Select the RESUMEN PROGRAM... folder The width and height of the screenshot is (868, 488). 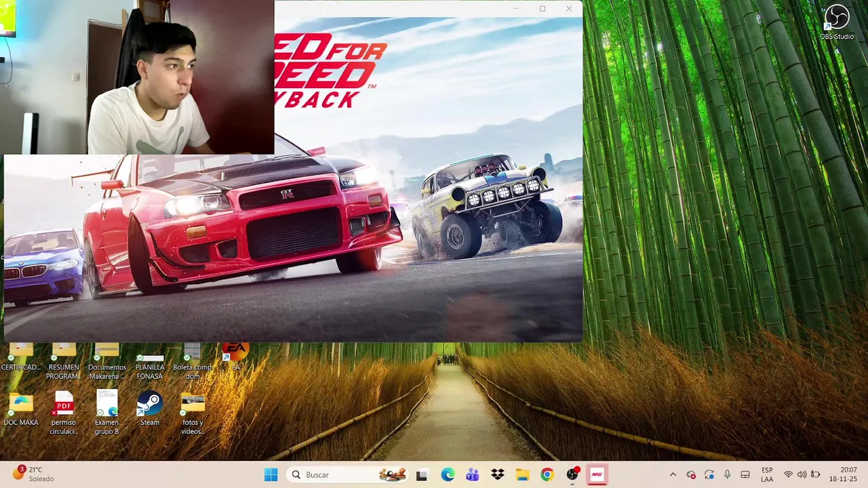(64, 361)
